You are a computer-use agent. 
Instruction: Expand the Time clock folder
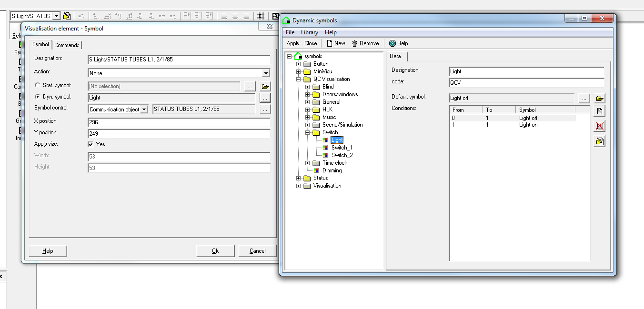[308, 163]
